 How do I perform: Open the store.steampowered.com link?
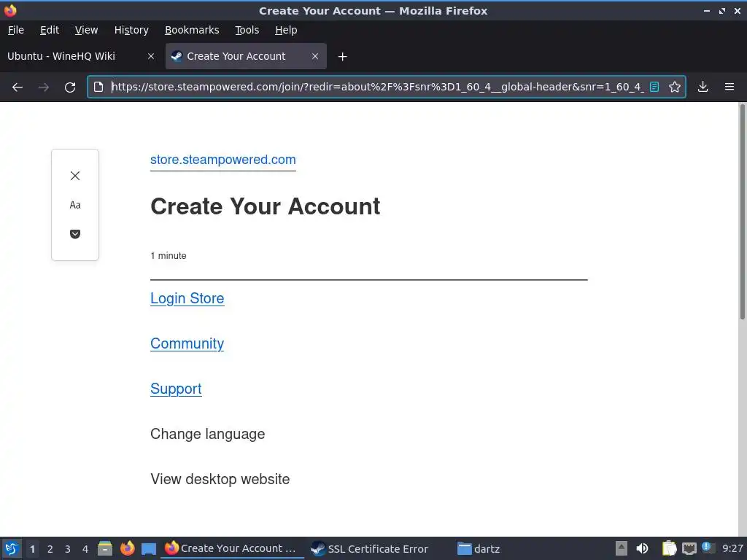click(x=223, y=160)
